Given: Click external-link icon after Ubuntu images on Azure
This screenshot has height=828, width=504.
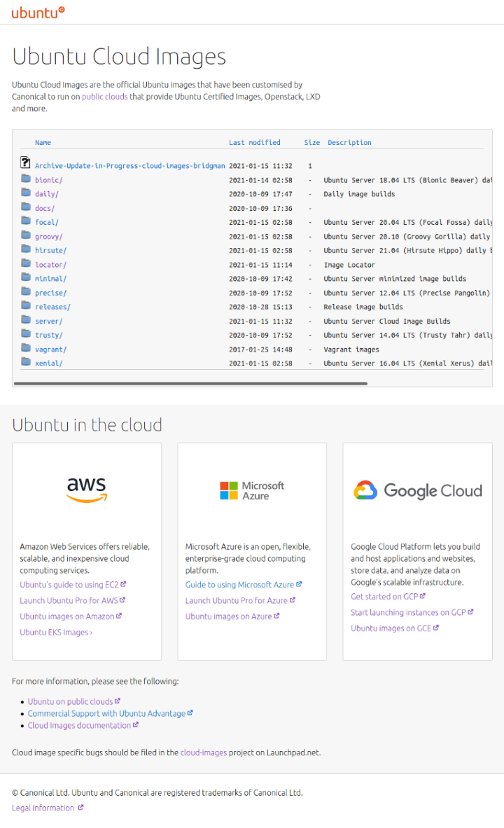Looking at the screenshot, I should click(x=277, y=616).
